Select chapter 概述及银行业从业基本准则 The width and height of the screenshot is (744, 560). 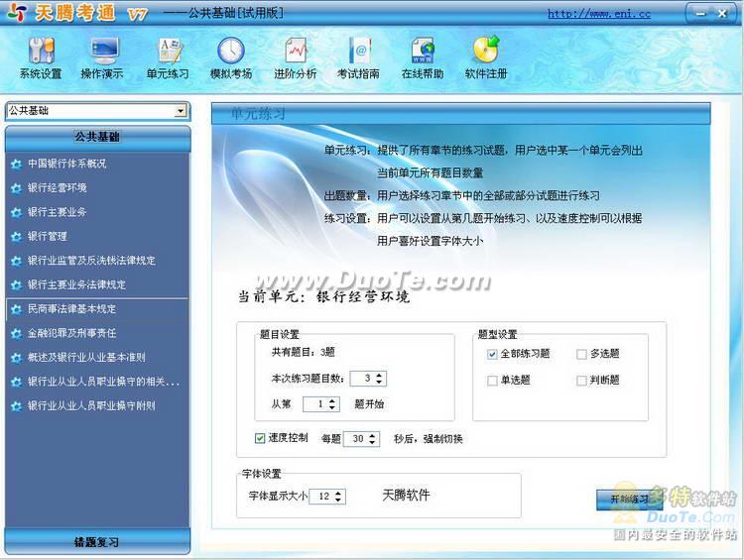pos(86,357)
